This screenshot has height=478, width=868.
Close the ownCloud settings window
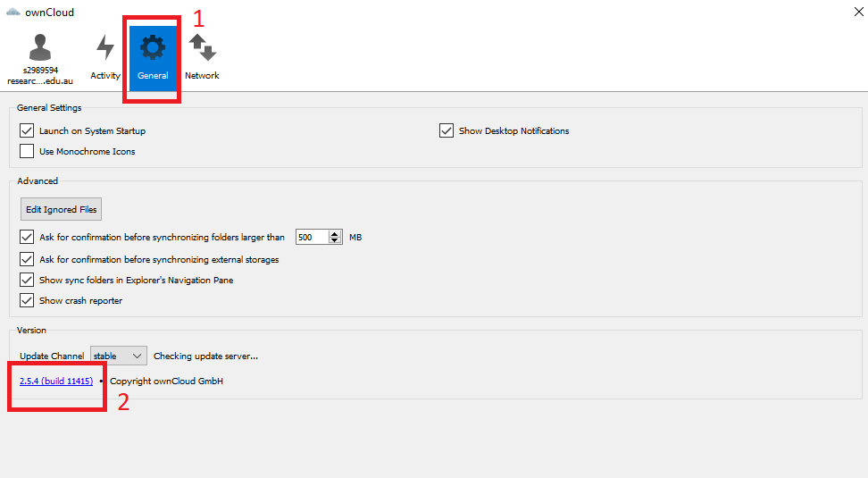pos(858,12)
